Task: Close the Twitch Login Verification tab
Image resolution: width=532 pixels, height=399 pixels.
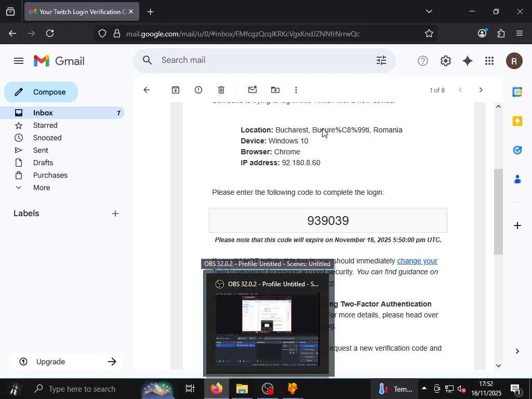Action: 131,11
